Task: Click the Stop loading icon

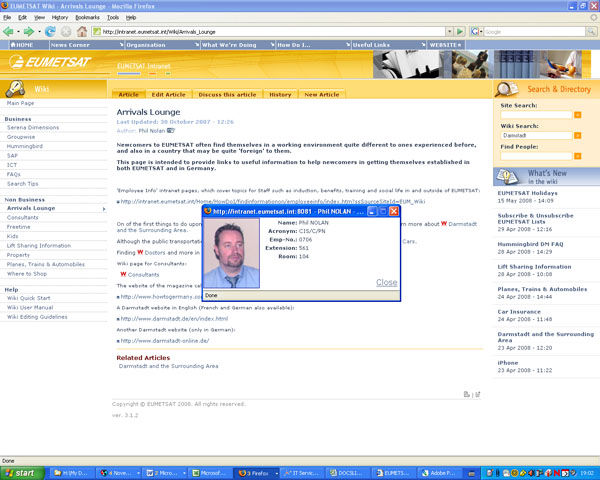Action: (66, 31)
